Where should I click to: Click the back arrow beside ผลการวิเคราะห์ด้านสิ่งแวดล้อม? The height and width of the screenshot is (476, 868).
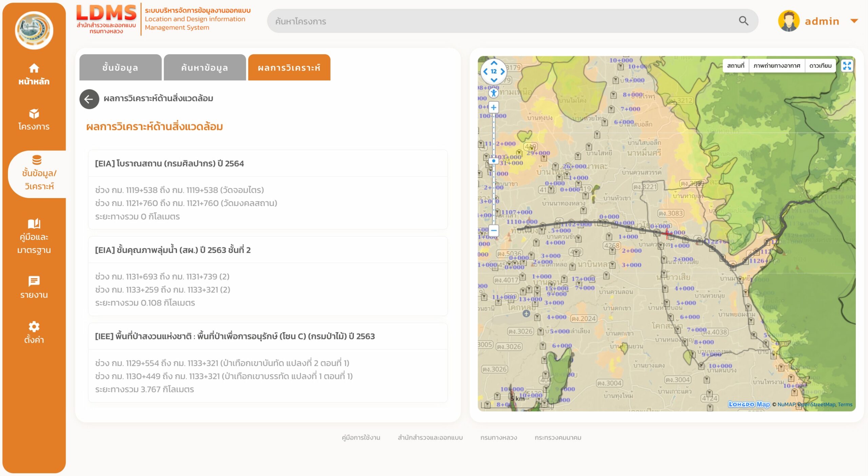click(89, 99)
